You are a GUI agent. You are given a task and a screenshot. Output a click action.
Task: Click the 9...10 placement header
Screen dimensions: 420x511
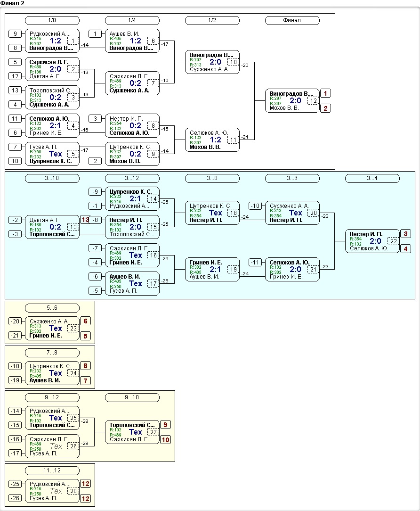[132, 397]
